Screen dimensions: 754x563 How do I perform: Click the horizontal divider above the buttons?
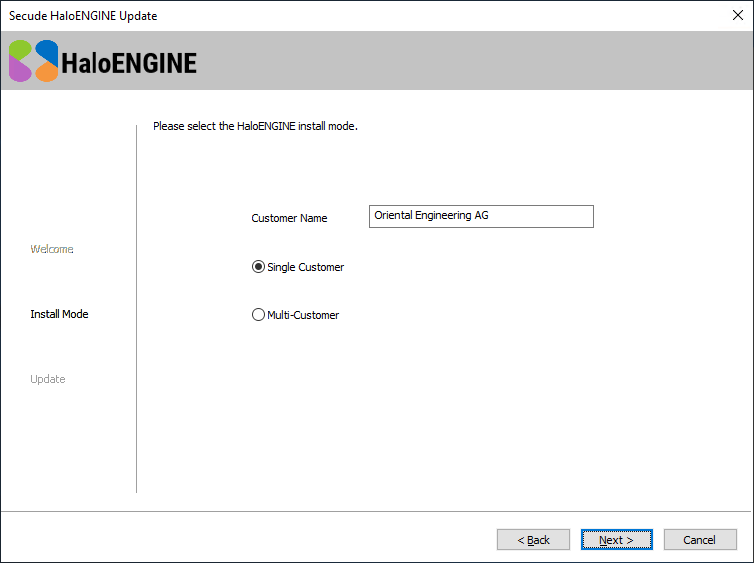pyautogui.click(x=377, y=512)
